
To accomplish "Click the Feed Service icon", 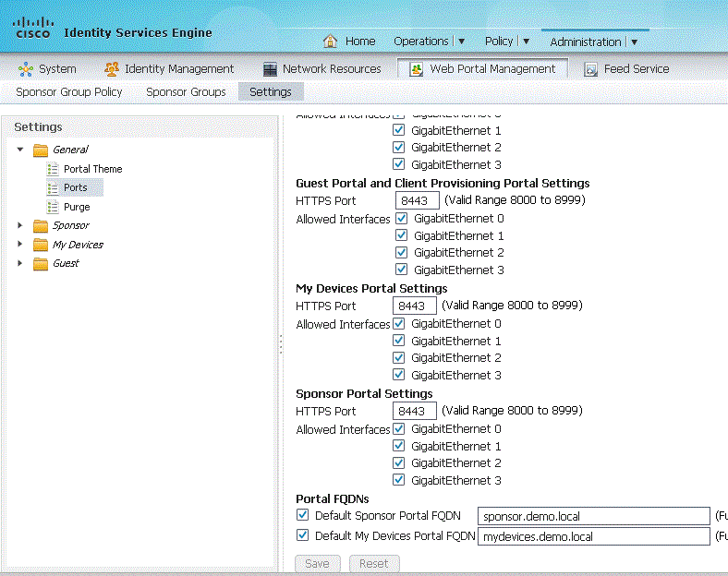I will coord(591,69).
